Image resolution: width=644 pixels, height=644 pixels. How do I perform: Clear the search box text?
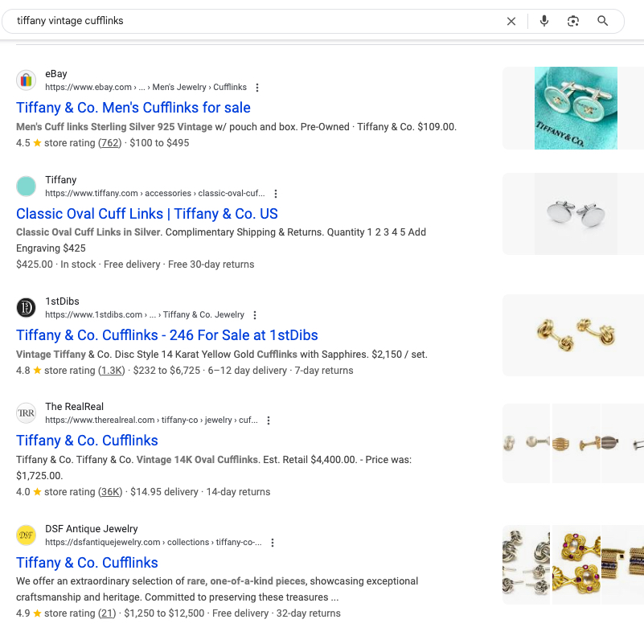click(x=511, y=22)
